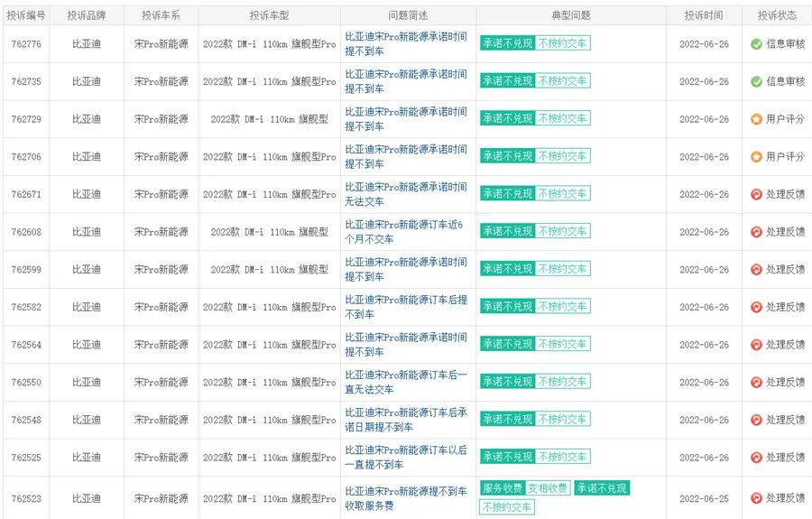Click the red status icon in row 762525
Viewport: 812px width, 519px height.
pyautogui.click(x=756, y=458)
